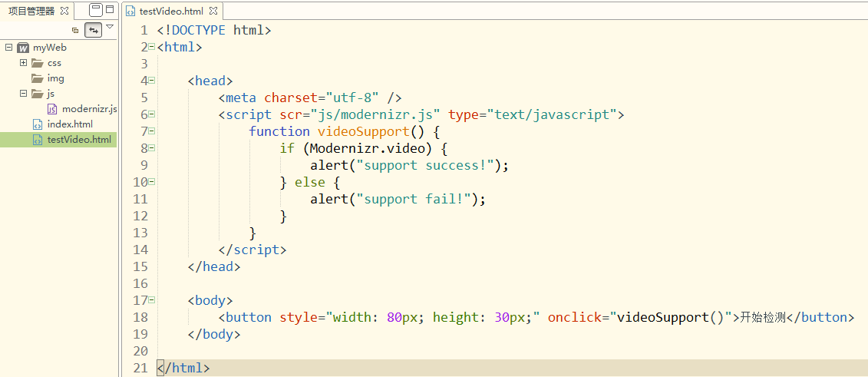Collapse all items in project tree

point(75,30)
